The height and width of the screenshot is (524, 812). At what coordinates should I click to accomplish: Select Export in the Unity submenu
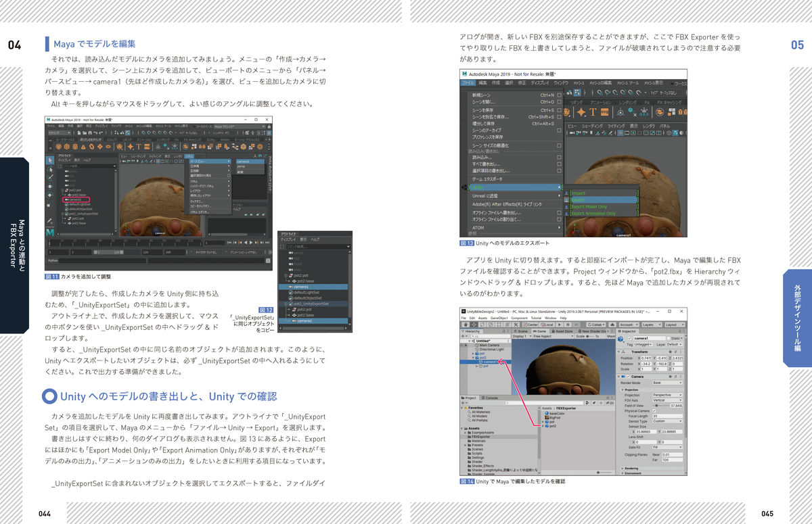tap(604, 199)
